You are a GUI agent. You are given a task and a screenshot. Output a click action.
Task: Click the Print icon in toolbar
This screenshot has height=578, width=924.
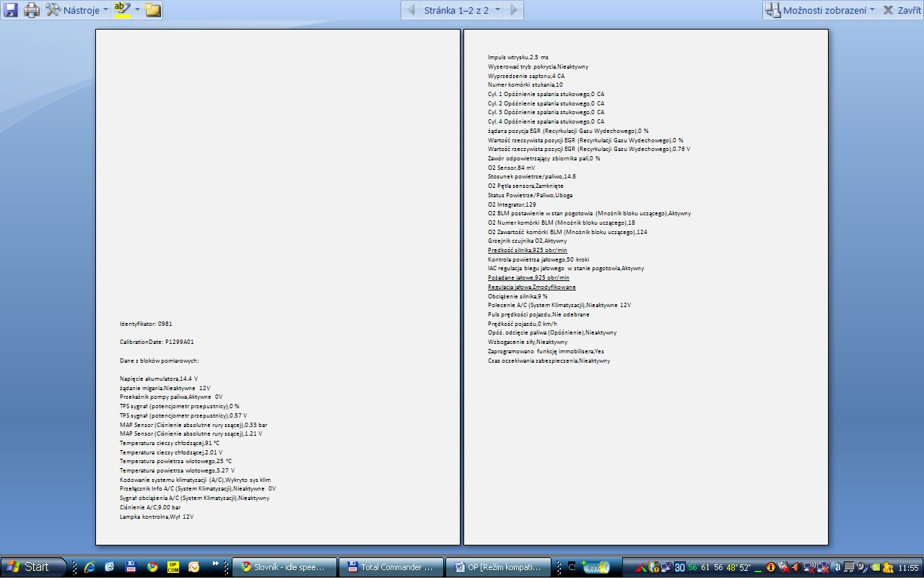click(x=32, y=10)
